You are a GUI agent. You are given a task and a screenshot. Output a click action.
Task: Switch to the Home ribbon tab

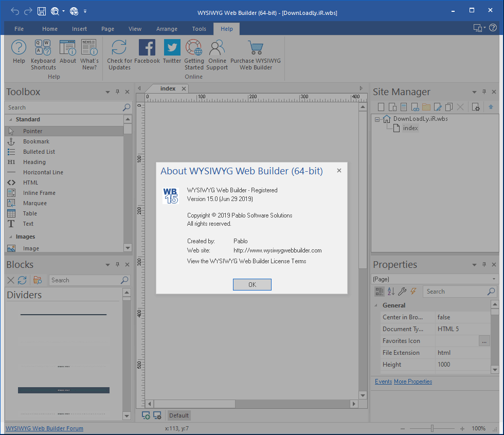tap(50, 29)
